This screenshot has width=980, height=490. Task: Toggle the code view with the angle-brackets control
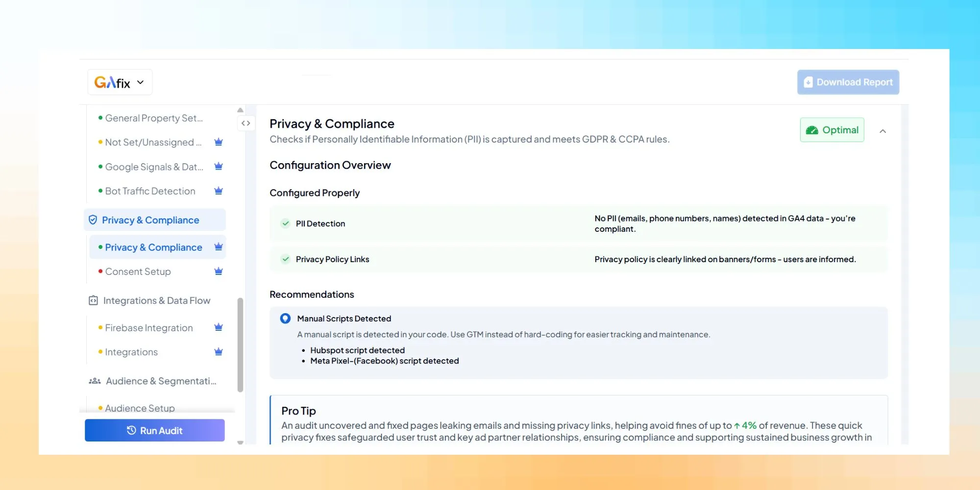246,123
